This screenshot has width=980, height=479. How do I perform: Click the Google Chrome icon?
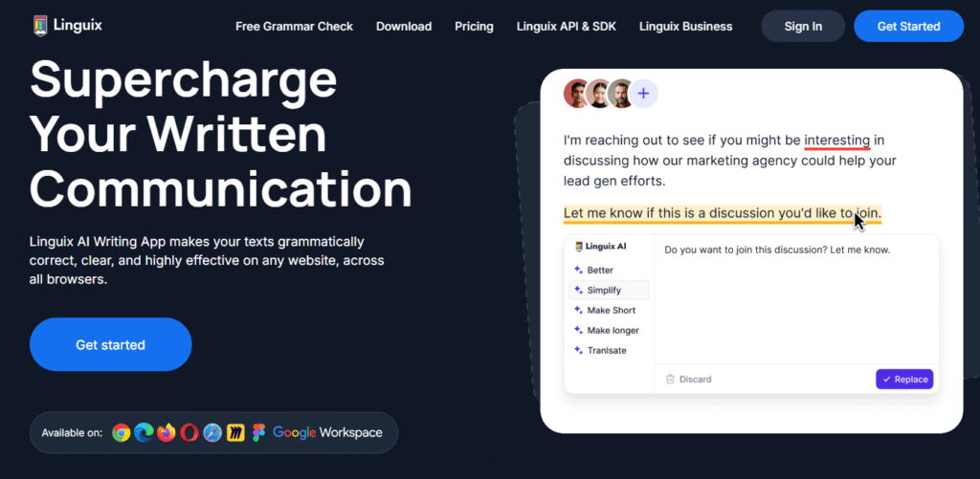click(x=122, y=432)
